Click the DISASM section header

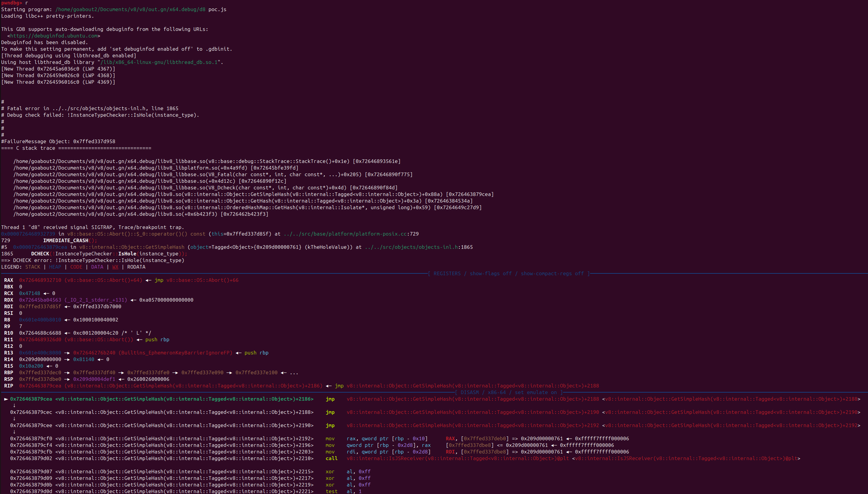pyautogui.click(x=509, y=392)
